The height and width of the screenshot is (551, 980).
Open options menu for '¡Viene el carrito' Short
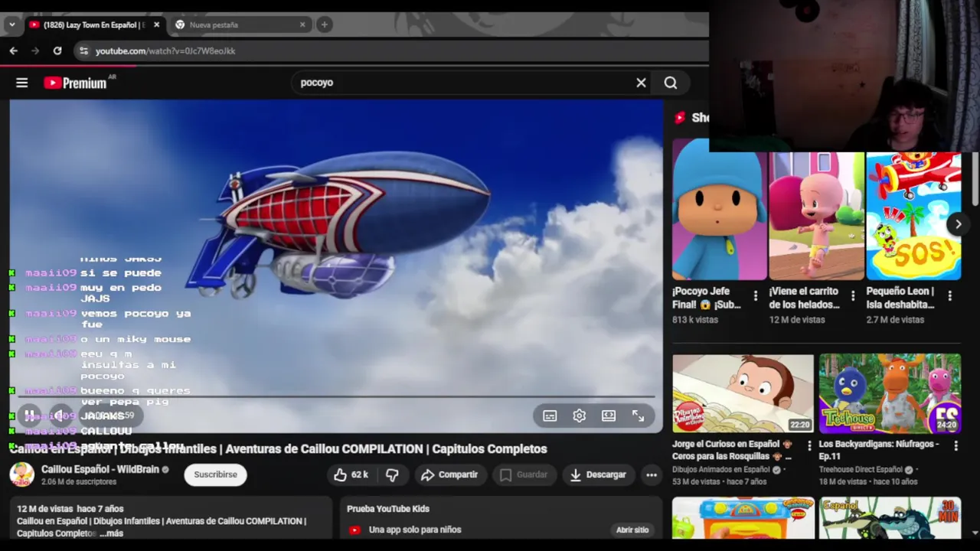coord(852,295)
